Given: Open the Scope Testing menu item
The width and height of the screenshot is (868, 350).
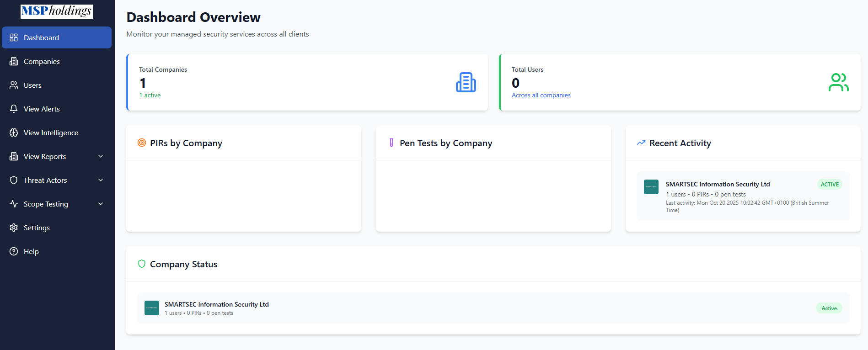Looking at the screenshot, I should coord(46,204).
